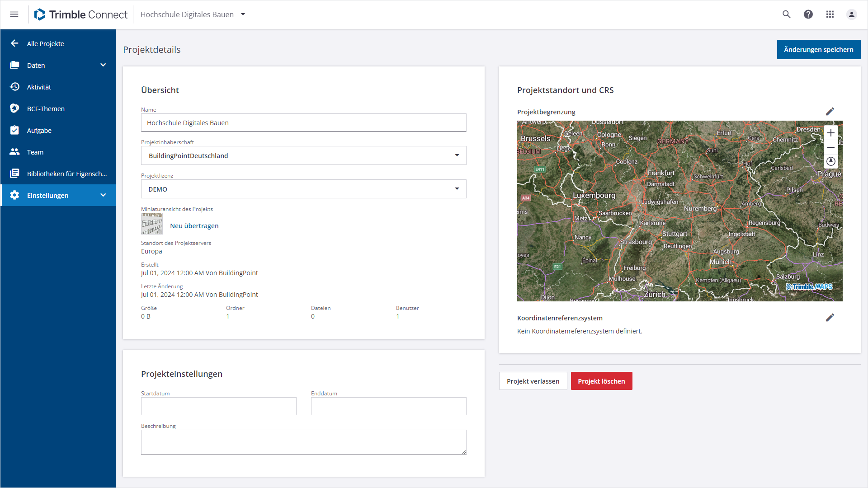This screenshot has width=868, height=488.
Task: Zoom out on the map
Action: pos(831,147)
